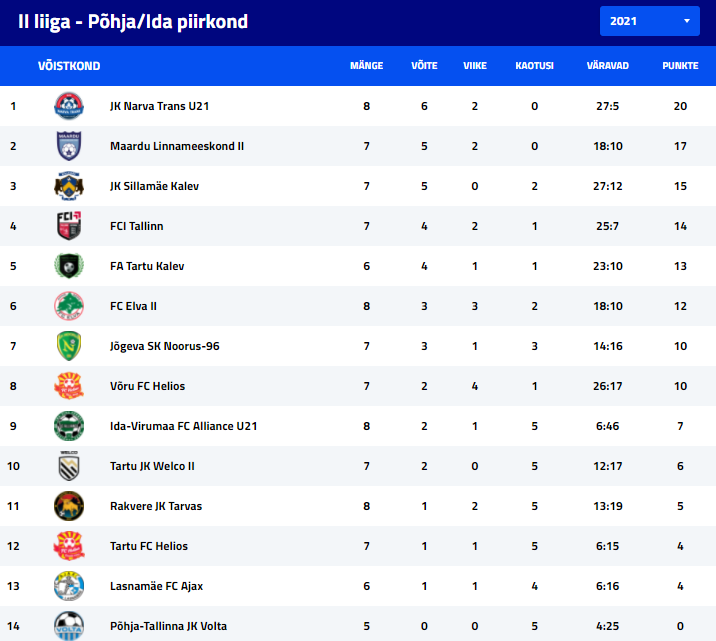The height and width of the screenshot is (641, 716).
Task: Click the Võru FC Helios logo
Action: 69,386
